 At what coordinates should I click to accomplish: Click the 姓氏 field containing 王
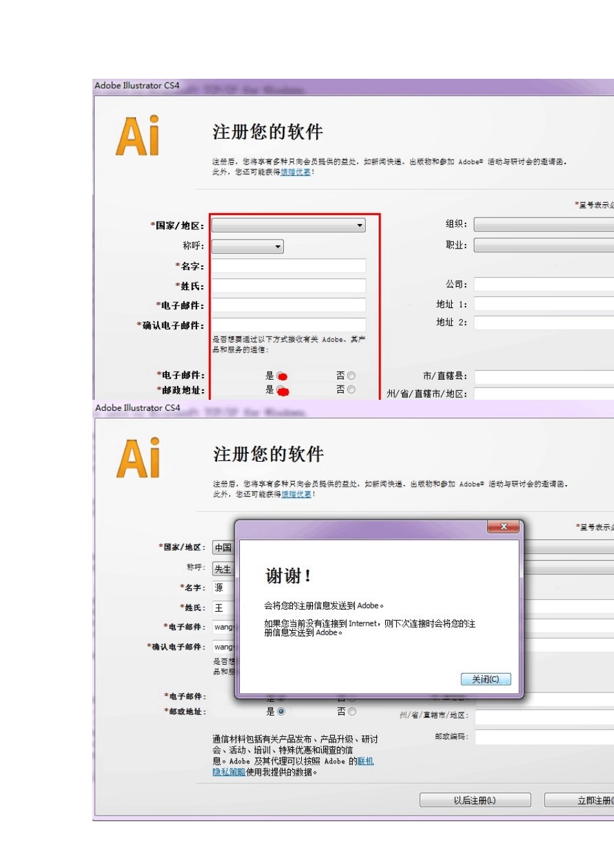pos(224,608)
